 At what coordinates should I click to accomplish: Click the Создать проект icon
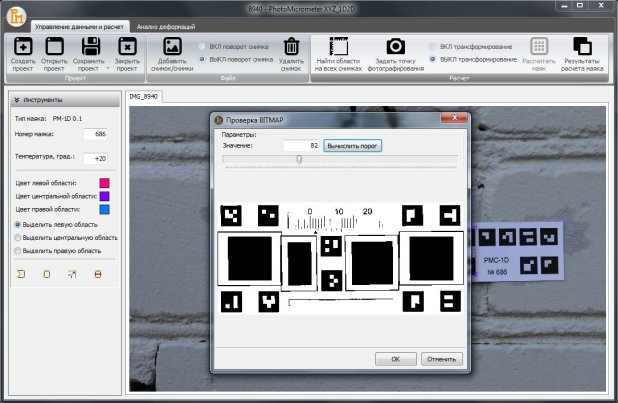click(23, 47)
